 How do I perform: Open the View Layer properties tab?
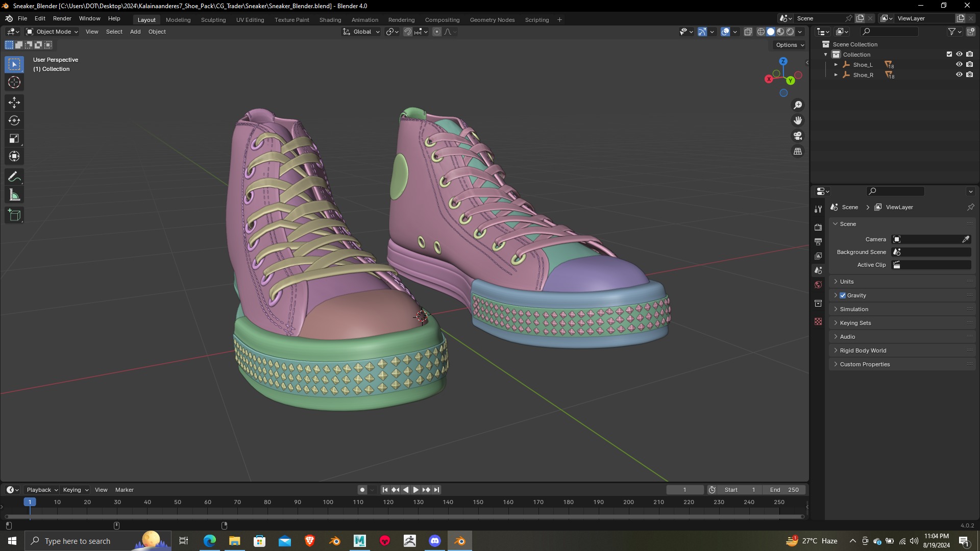[818, 256]
